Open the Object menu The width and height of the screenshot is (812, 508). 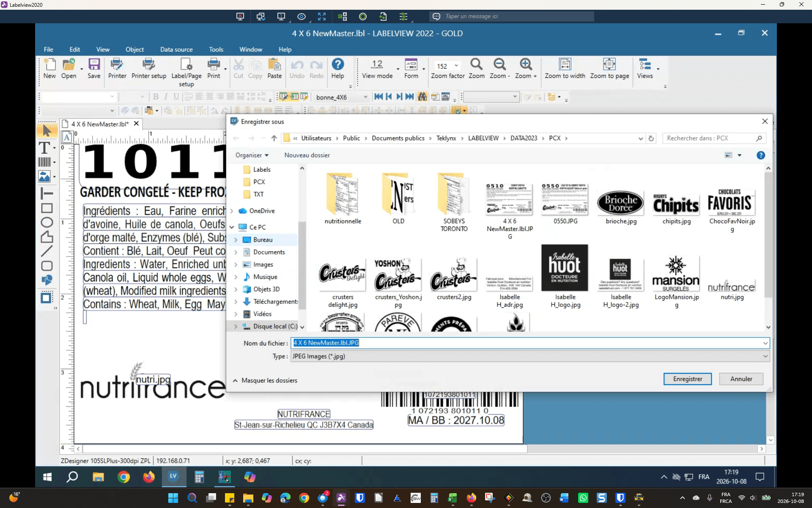(134, 50)
